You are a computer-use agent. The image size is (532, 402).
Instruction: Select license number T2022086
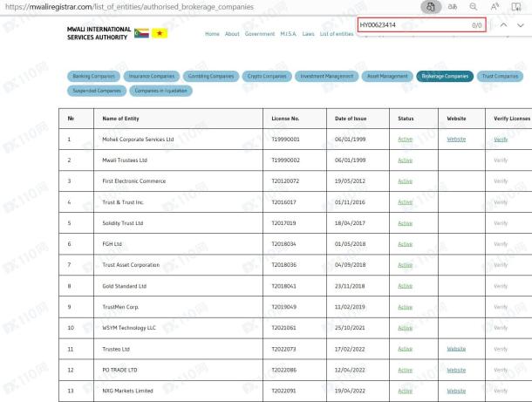284,370
